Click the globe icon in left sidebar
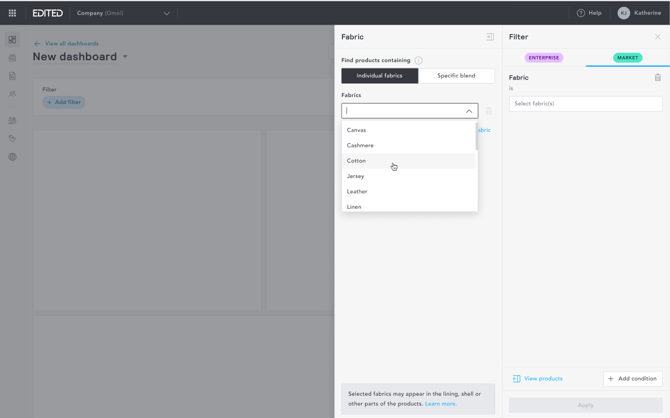This screenshot has width=670, height=418. (12, 157)
